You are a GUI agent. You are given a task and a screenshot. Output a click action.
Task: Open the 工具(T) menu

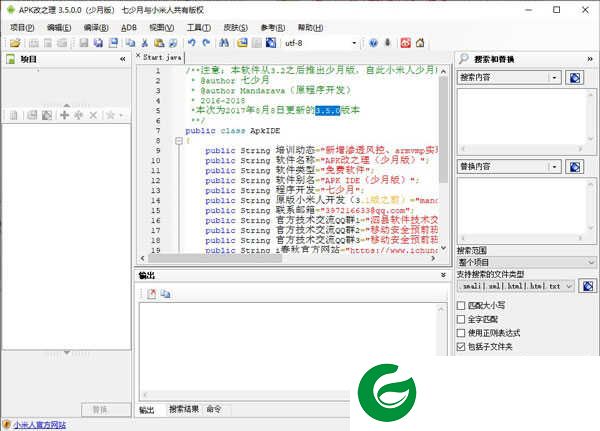(199, 28)
